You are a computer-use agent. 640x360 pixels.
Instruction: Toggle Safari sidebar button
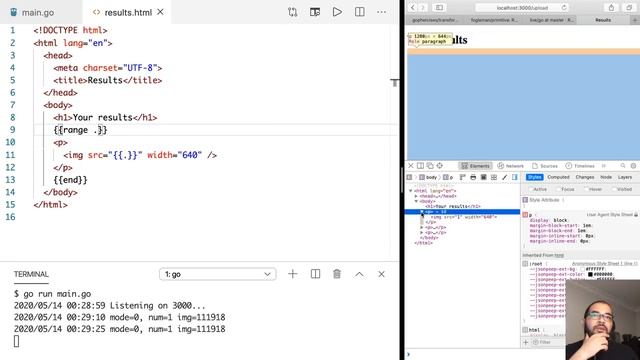[439, 7]
